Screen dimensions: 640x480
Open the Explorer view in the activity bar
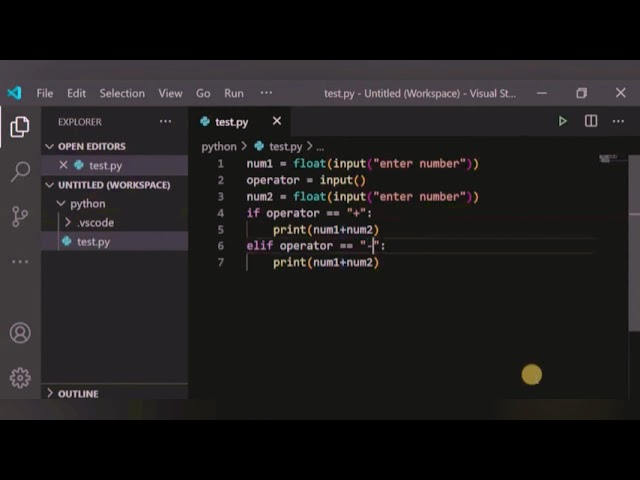(x=20, y=126)
